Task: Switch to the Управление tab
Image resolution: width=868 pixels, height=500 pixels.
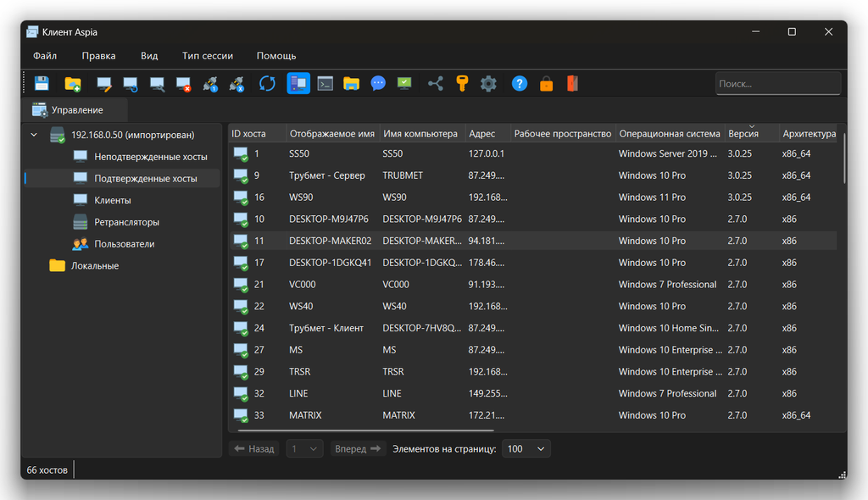Action: 75,110
